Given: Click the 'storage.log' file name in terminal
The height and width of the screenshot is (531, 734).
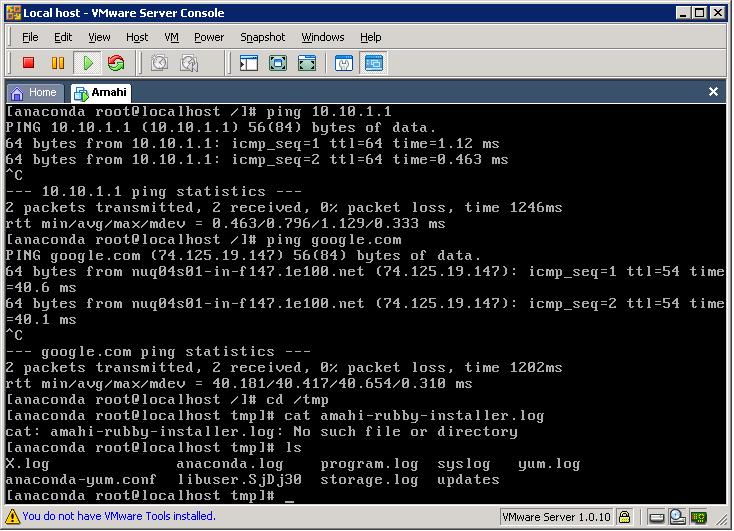Looking at the screenshot, I should coord(369,480).
